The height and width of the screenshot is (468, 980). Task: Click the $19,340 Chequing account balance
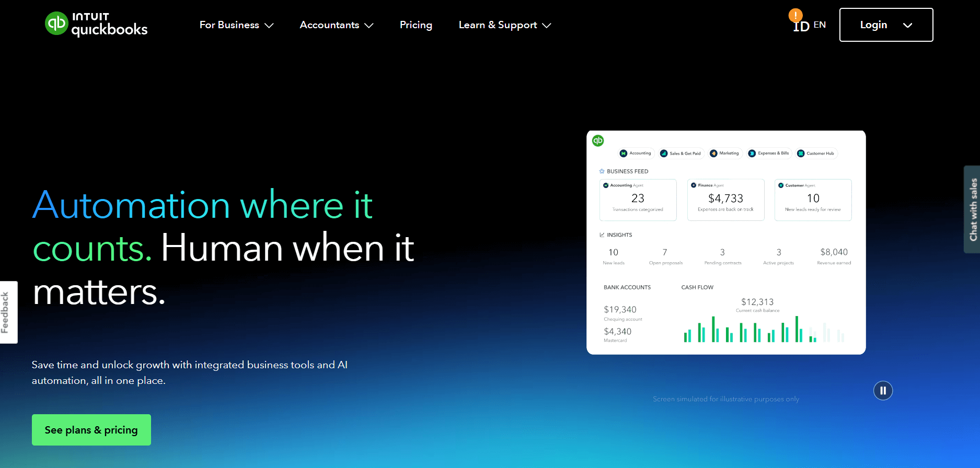(x=620, y=310)
